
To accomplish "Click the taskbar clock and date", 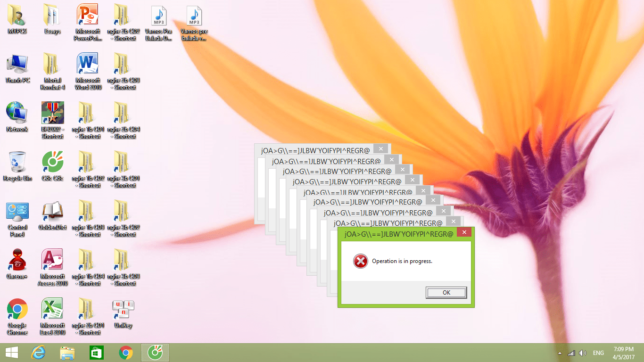I will 624,353.
